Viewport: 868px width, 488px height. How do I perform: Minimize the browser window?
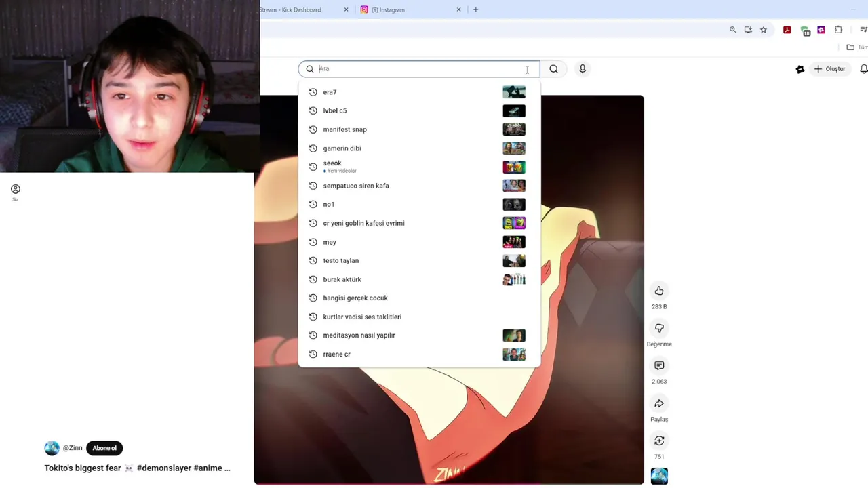pyautogui.click(x=853, y=9)
